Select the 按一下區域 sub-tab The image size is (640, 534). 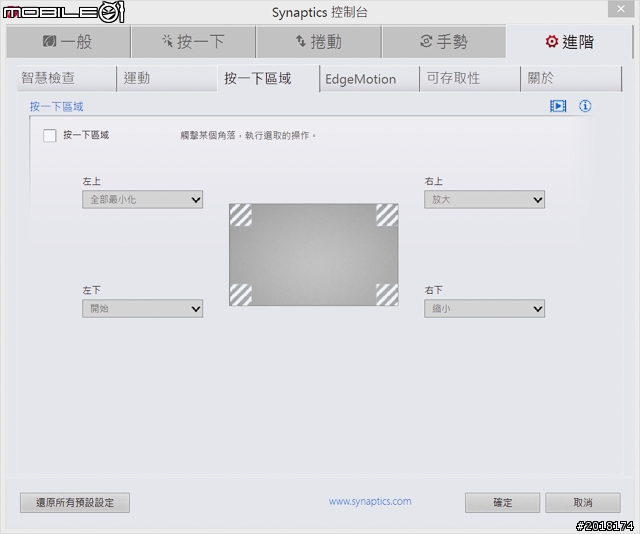point(269,78)
